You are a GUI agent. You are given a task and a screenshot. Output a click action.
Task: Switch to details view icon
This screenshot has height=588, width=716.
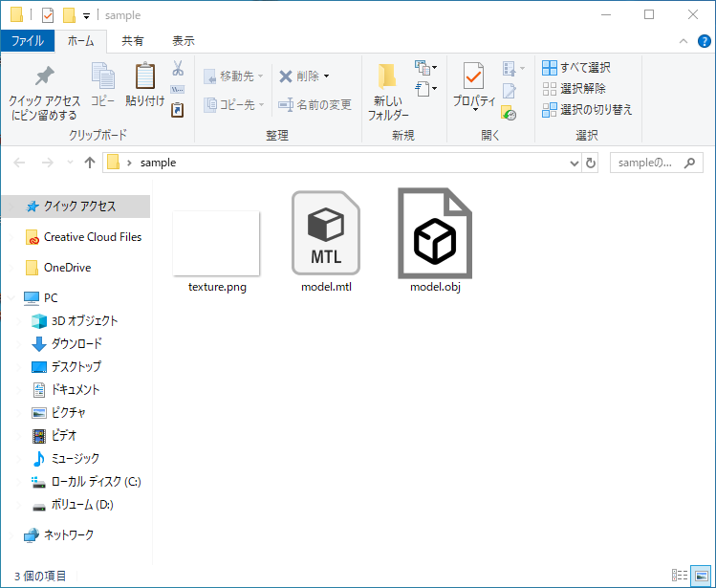tap(680, 576)
